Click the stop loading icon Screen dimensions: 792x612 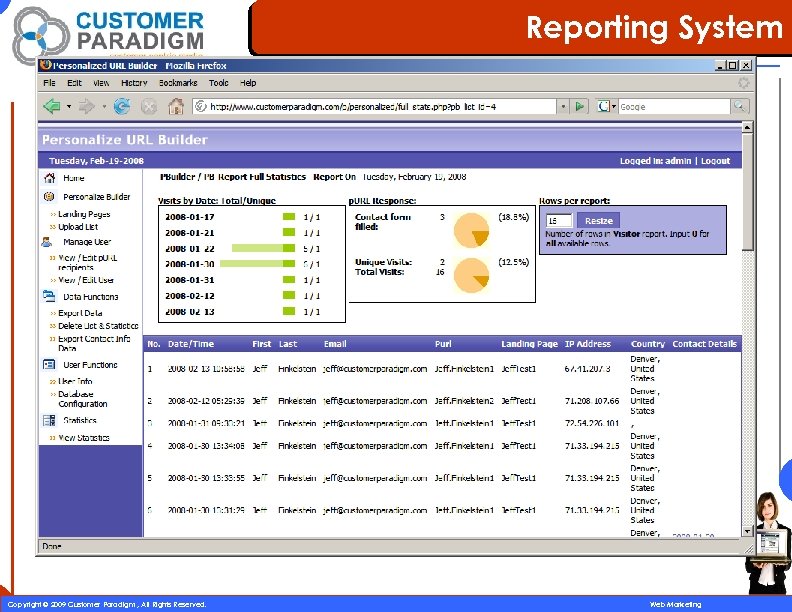(x=148, y=107)
